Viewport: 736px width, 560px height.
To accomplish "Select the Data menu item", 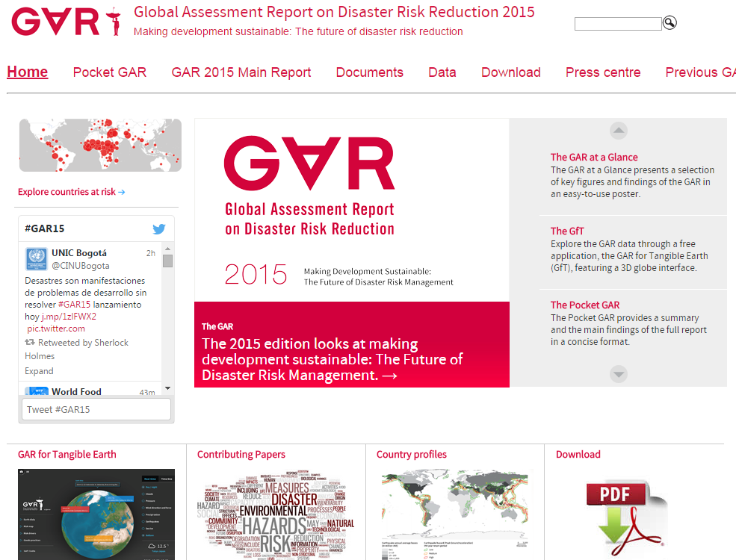I will [442, 72].
